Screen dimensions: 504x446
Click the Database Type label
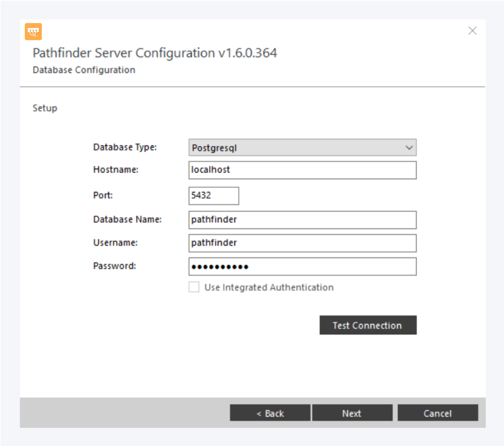(x=125, y=147)
